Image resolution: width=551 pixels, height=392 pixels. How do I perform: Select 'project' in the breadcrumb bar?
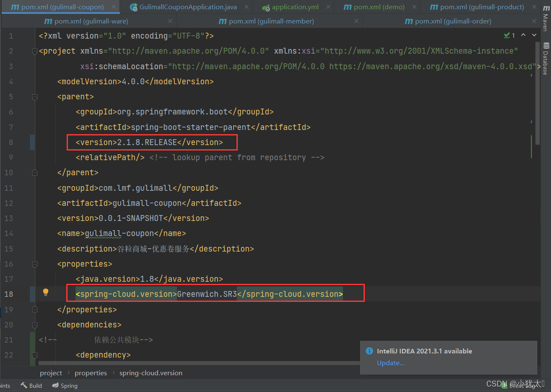(51, 373)
